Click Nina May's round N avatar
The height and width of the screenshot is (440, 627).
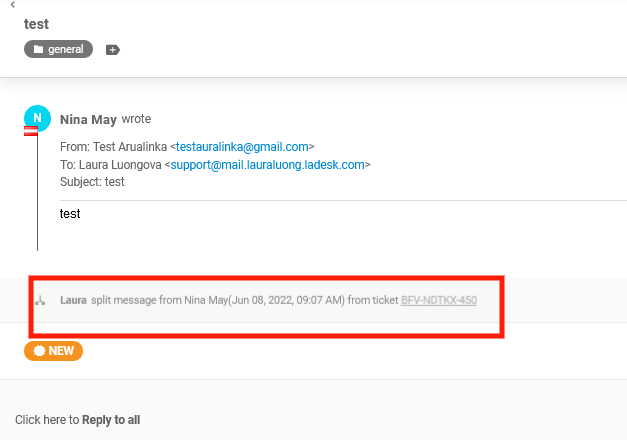click(x=36, y=117)
